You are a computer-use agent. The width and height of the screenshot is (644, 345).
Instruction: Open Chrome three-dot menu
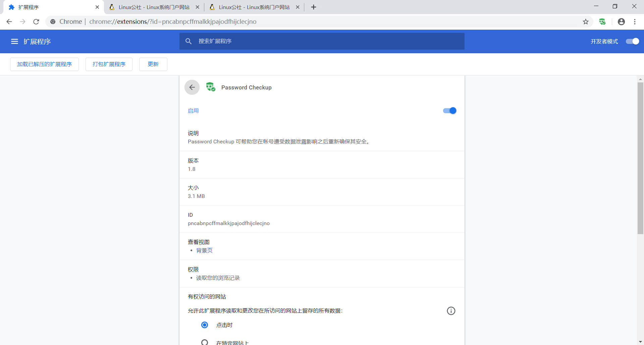(x=635, y=22)
